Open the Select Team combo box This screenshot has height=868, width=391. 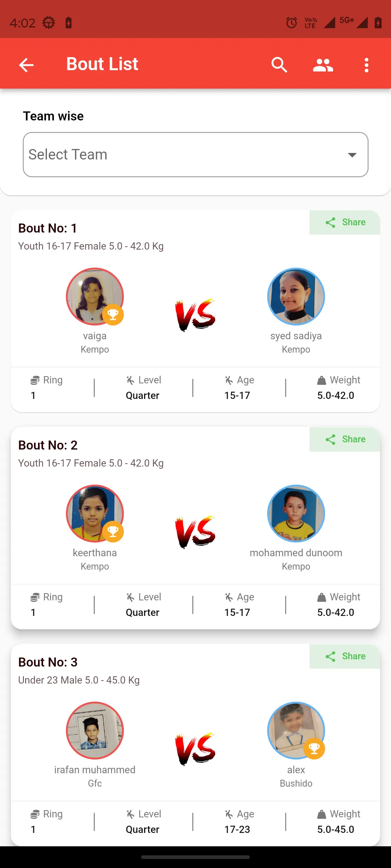pos(195,154)
